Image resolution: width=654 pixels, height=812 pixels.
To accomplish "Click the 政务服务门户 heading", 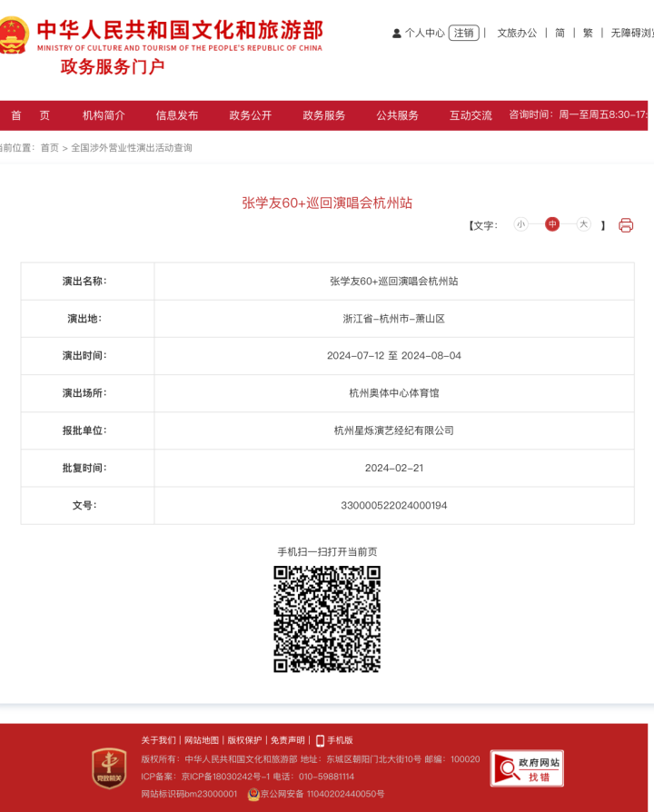I will tap(113, 67).
